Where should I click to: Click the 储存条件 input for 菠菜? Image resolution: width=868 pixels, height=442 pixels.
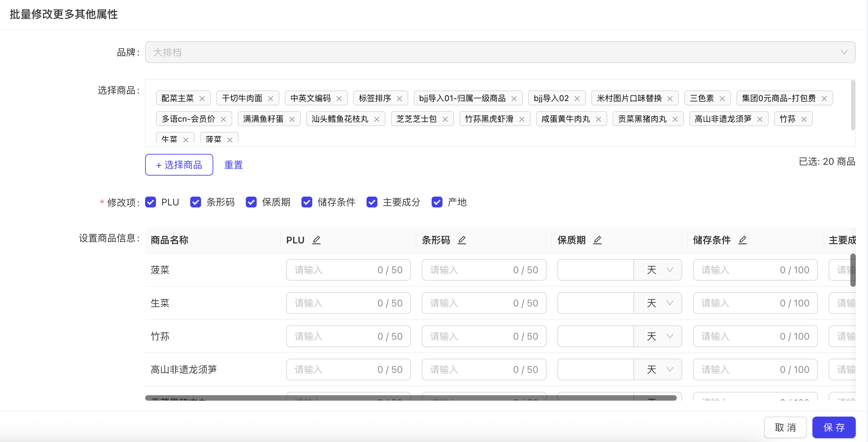coord(755,270)
